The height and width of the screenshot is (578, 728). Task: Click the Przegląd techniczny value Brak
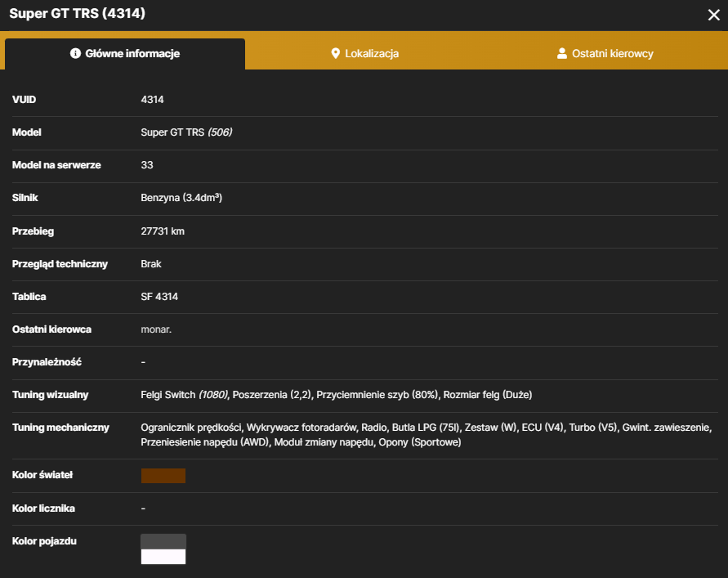151,264
